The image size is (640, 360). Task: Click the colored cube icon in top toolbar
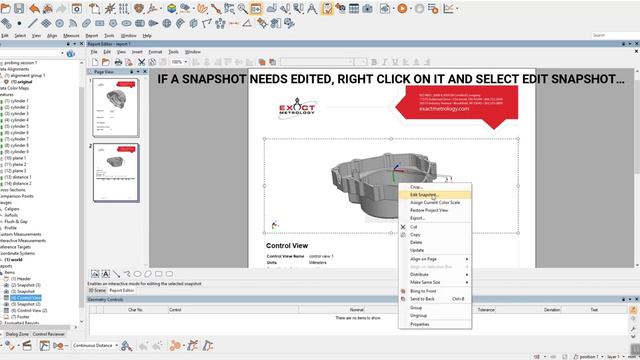[171, 8]
